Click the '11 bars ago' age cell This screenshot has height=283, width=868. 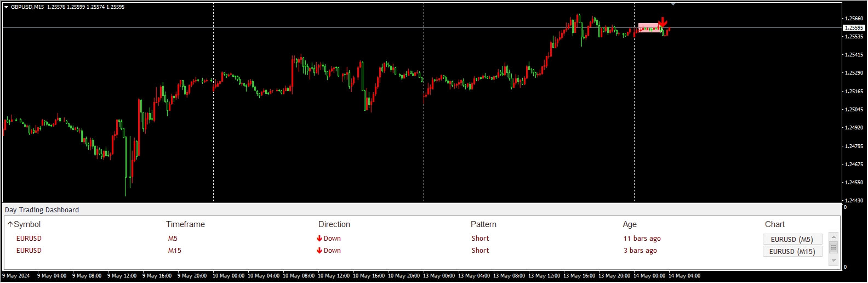642,239
